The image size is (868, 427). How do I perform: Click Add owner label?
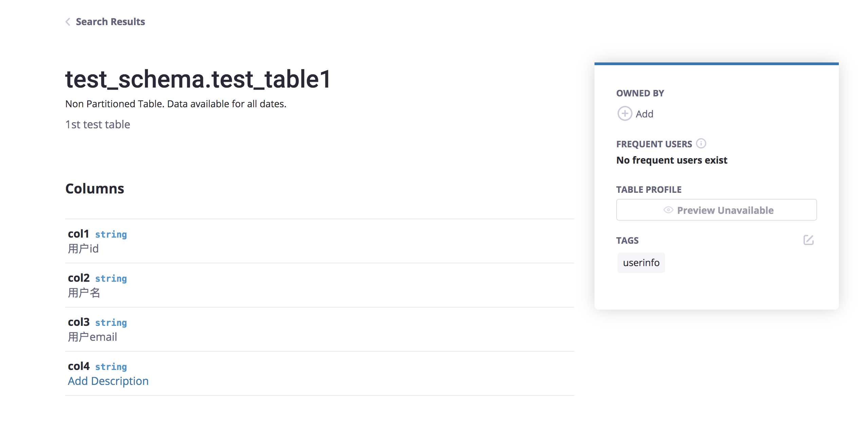coord(644,114)
